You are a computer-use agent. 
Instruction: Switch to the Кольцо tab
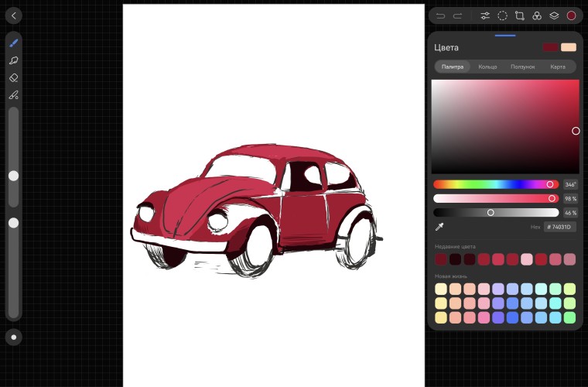(x=487, y=67)
